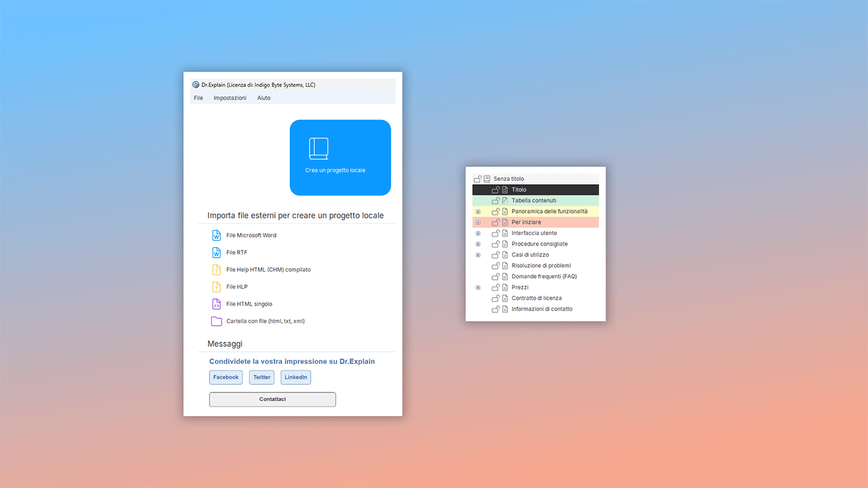Screen dimensions: 868x488
Task: Open the Cartella con file folder icon
Action: (216, 321)
